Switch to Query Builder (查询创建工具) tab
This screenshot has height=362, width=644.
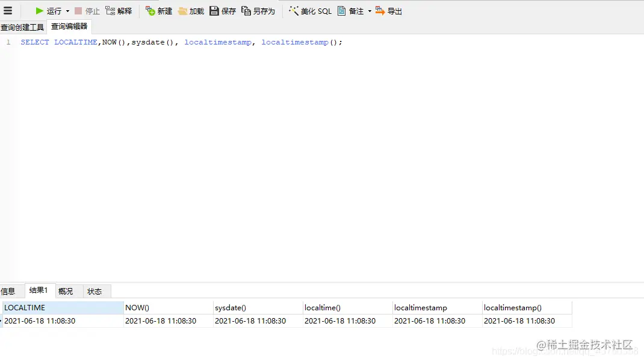pos(22,27)
